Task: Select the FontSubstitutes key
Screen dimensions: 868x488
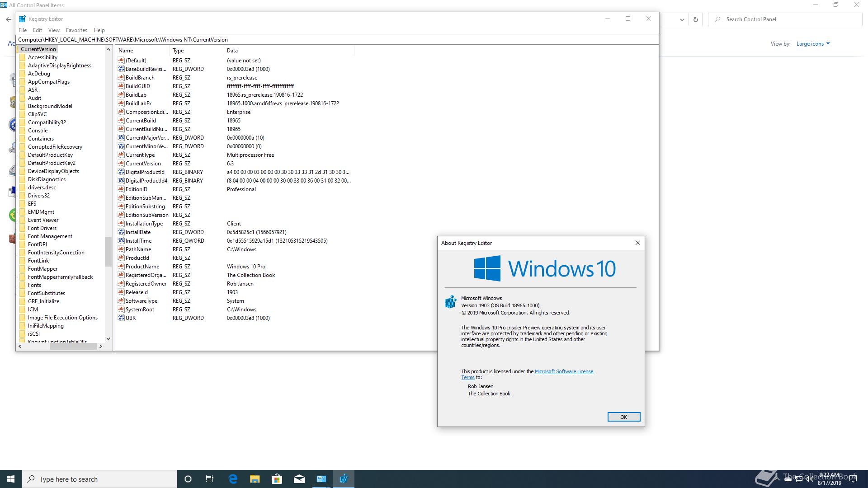Action: tap(46, 293)
